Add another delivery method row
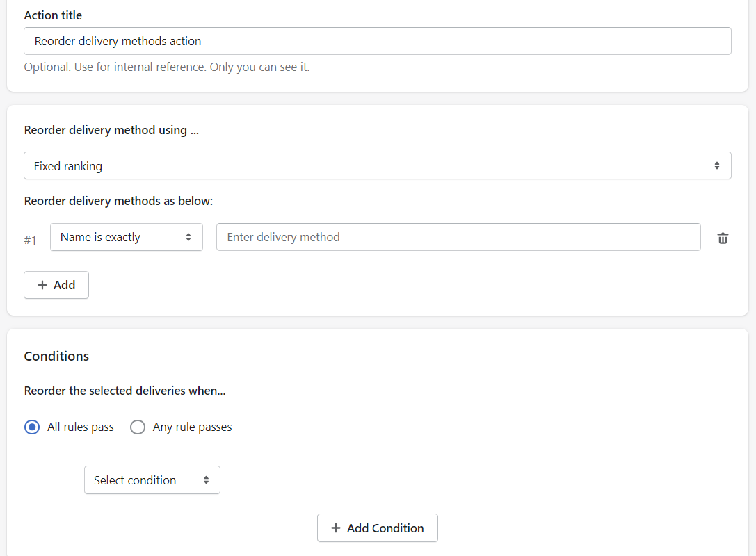The width and height of the screenshot is (756, 556). (56, 285)
